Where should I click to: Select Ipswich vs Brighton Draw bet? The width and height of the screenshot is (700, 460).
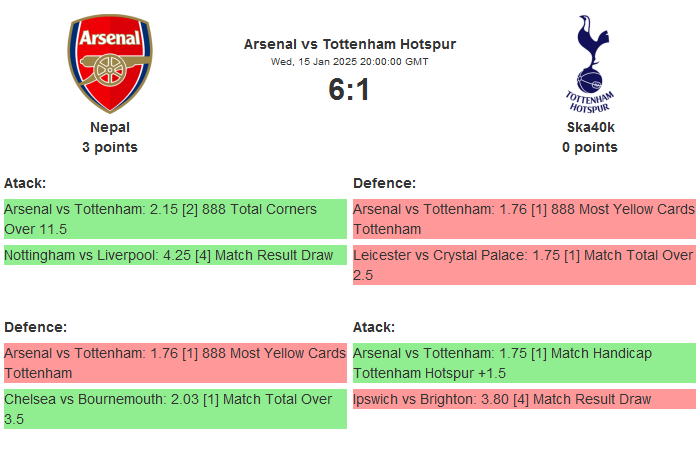pos(524,399)
